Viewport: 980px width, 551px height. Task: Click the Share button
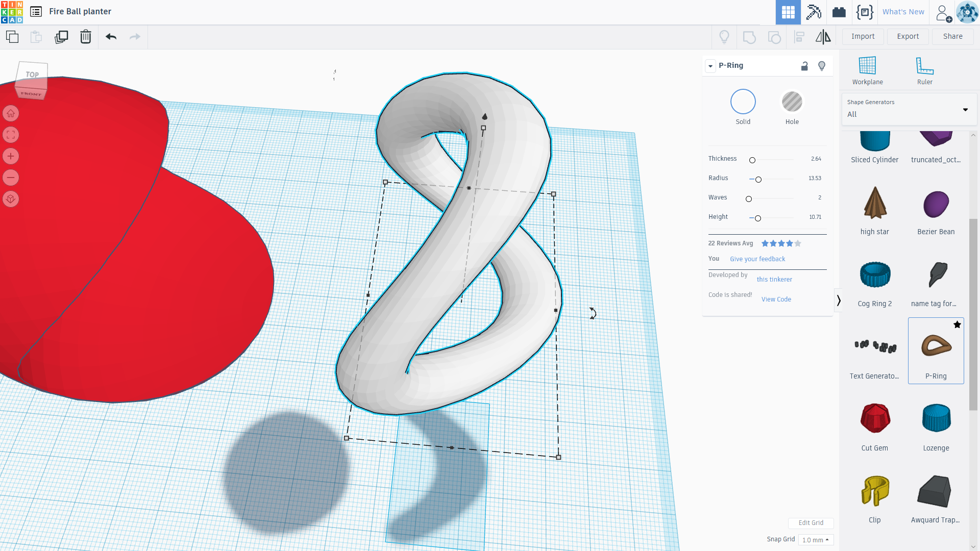tap(952, 37)
